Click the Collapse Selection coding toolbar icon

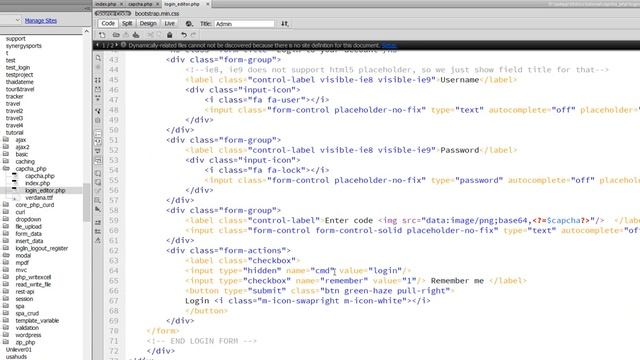point(98,89)
